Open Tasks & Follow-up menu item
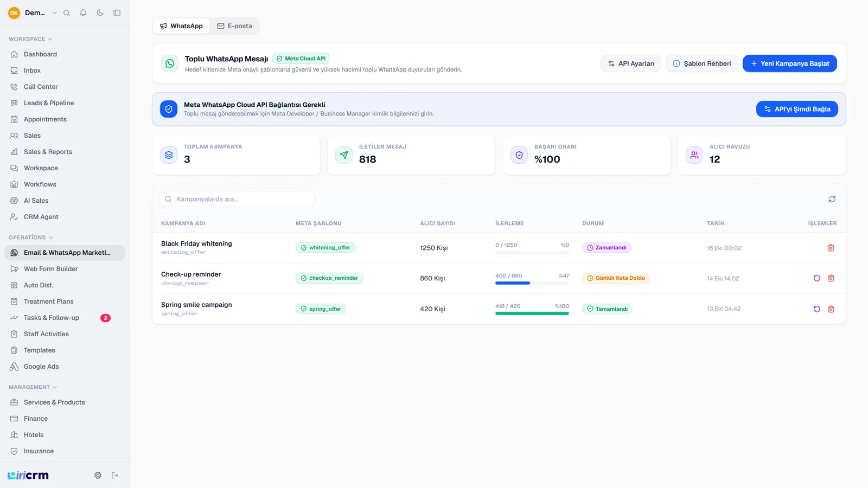This screenshot has height=488, width=868. pyautogui.click(x=65, y=318)
